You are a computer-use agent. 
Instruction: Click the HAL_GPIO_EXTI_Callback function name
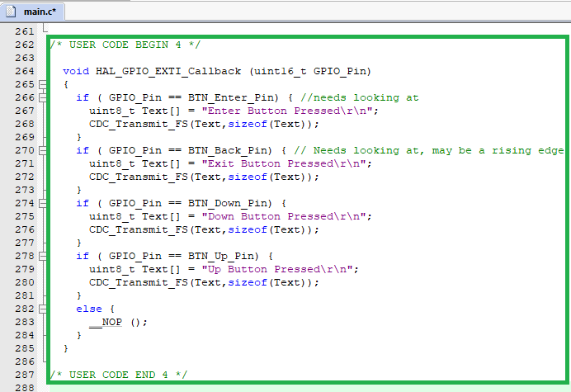pyautogui.click(x=168, y=72)
